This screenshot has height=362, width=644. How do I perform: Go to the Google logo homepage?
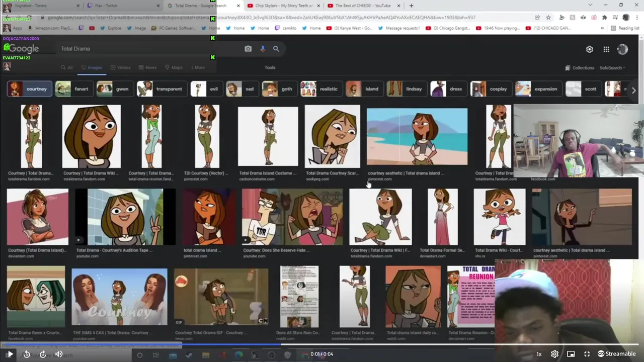coord(24,49)
